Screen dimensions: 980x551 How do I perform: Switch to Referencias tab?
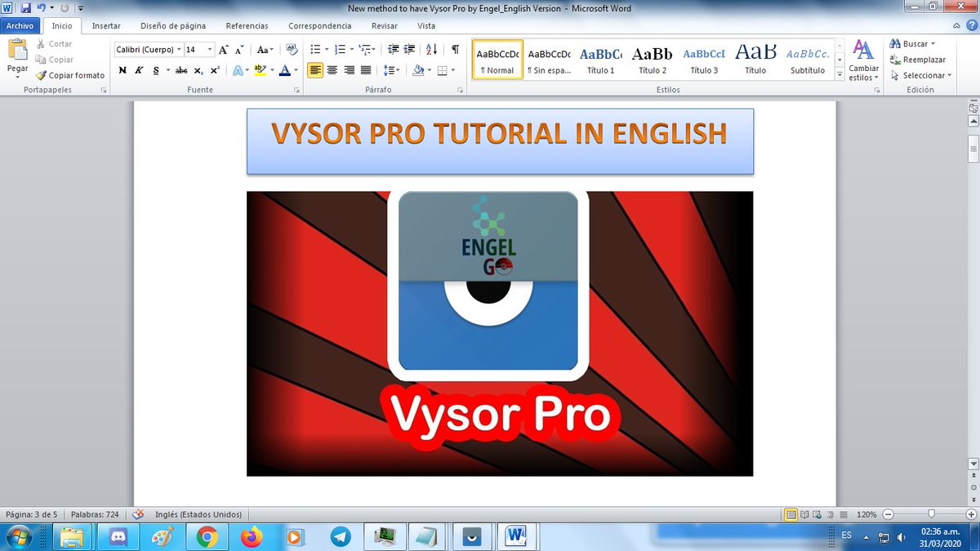click(x=247, y=26)
